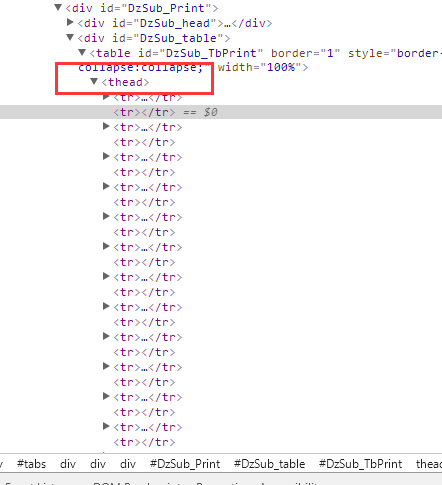Select the bottom-most empty <tr></tr> row
This screenshot has width=442, height=485.
pyautogui.click(x=144, y=442)
